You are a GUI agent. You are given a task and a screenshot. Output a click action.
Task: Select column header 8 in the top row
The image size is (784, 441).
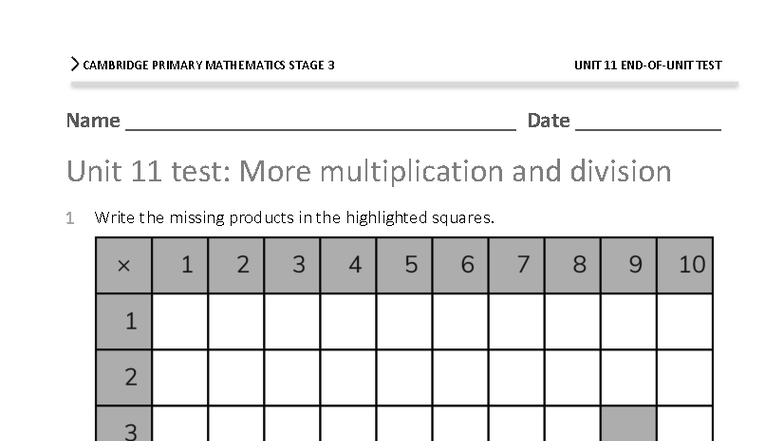(x=579, y=265)
